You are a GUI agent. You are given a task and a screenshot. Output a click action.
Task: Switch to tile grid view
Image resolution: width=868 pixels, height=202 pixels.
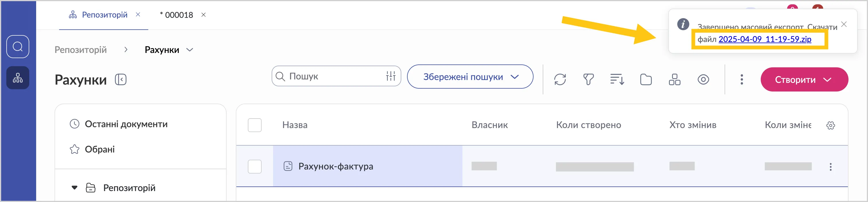(x=675, y=80)
